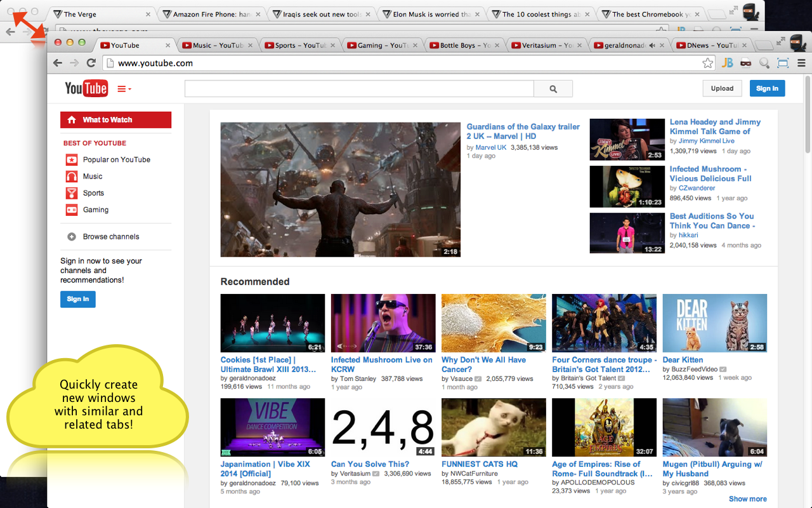Screen dimensions: 812x508
Task: Select Elon Musk tab in Verge window
Action: point(431,14)
